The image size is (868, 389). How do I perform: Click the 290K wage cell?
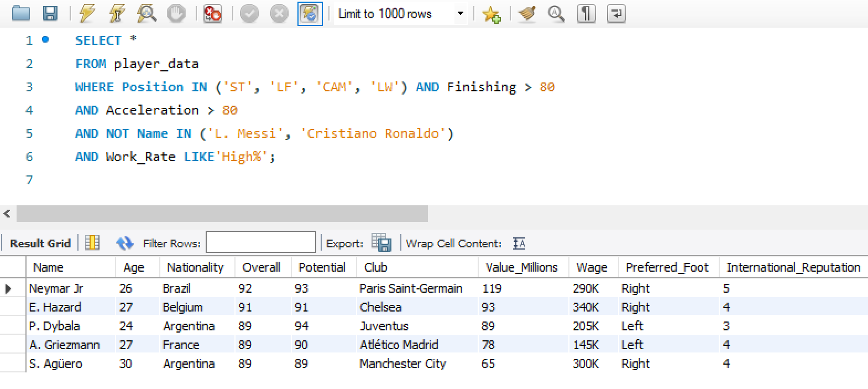594,288
